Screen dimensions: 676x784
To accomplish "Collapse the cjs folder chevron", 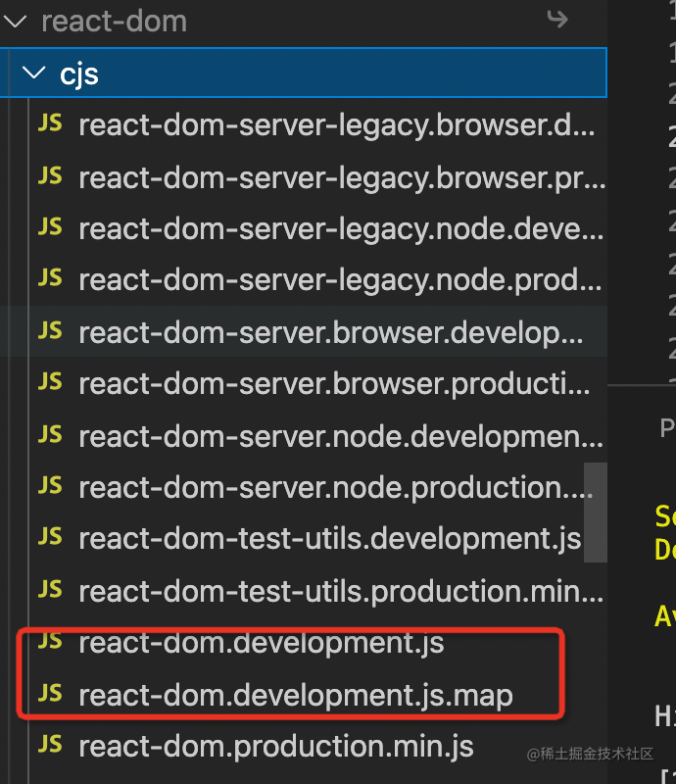I will click(34, 73).
